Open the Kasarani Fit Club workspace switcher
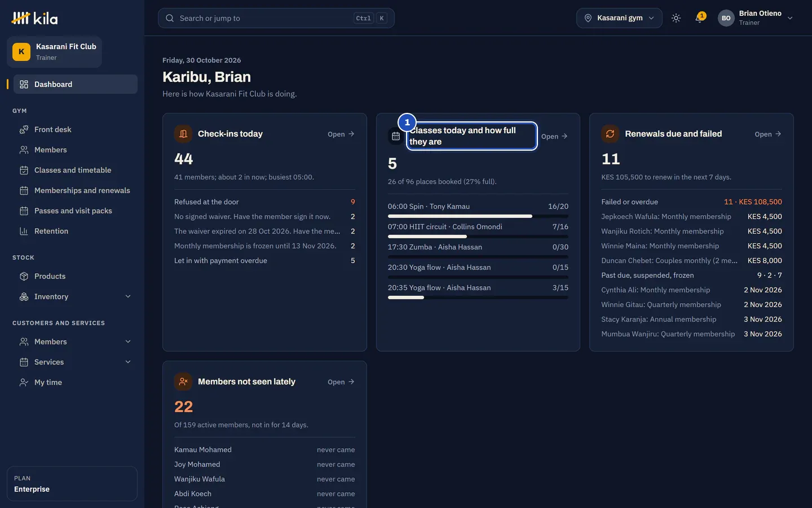Screen dimensions: 812x508 coord(54,52)
